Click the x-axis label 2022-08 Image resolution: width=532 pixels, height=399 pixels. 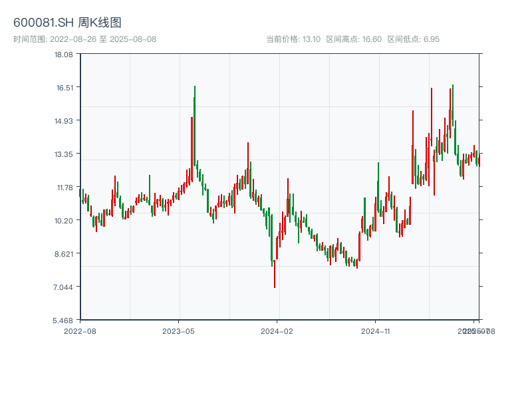coord(80,331)
